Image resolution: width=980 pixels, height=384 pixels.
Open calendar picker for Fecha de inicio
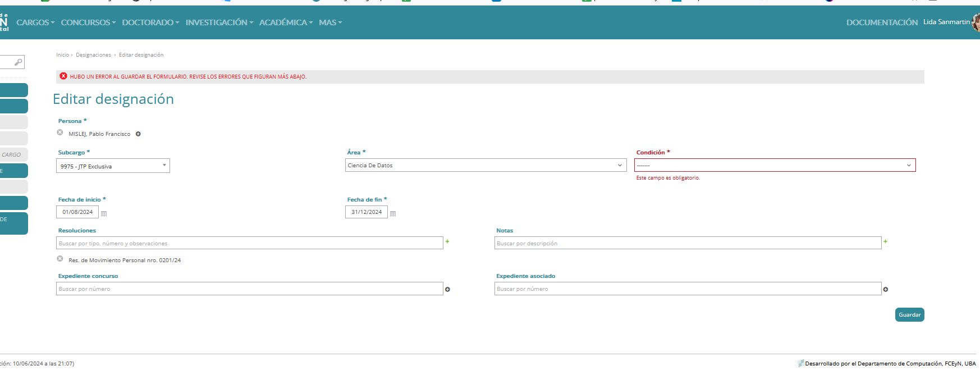pos(104,214)
